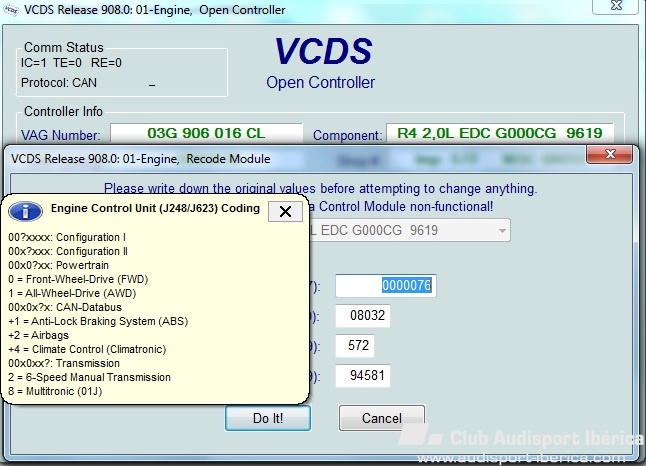Image resolution: width=646 pixels, height=466 pixels.
Task: Click the '+2 = Airbags' line
Action: point(39,335)
